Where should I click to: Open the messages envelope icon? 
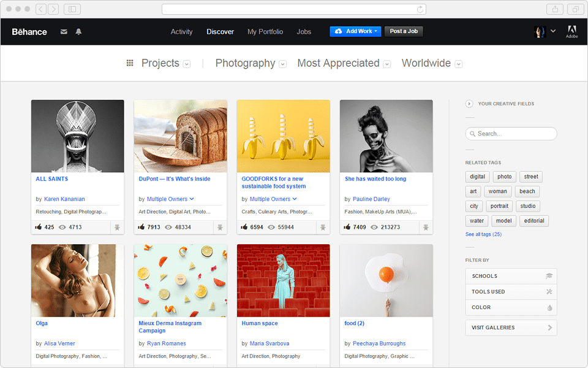[x=64, y=32]
